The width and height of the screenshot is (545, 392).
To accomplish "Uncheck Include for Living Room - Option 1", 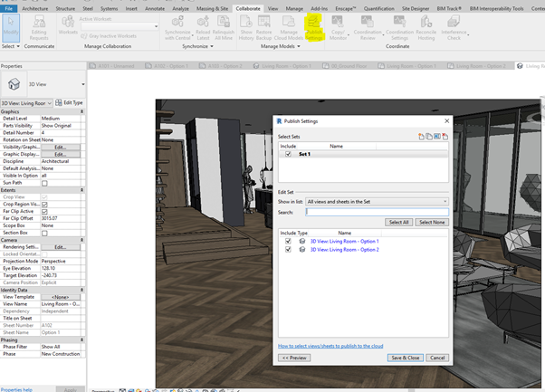I will 288,241.
